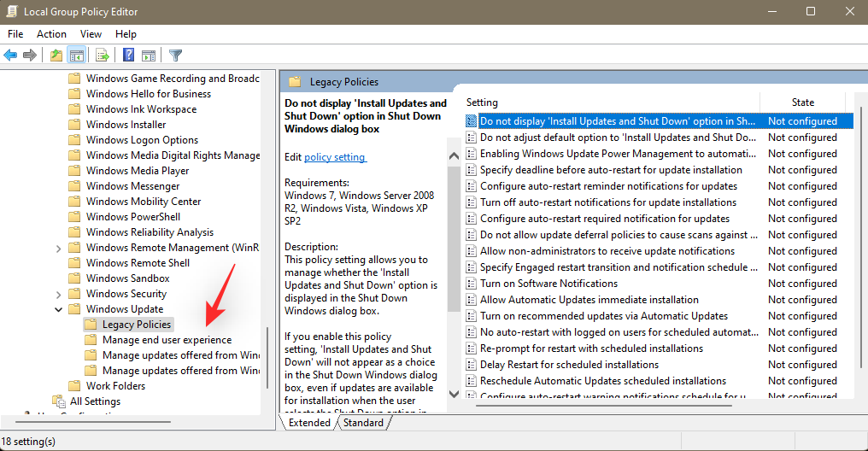Click policy icon of Allow non-administrators row
The height and width of the screenshot is (451, 868).
[471, 251]
